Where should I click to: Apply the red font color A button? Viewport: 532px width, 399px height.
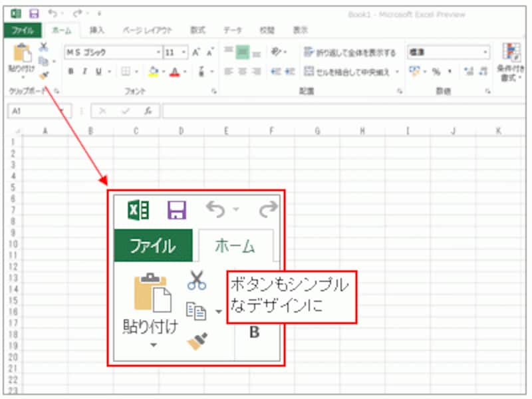[174, 72]
